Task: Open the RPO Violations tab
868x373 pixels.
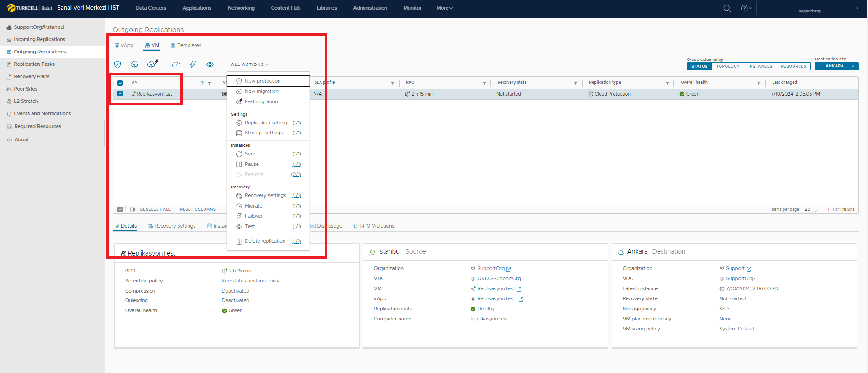Action: 374,226
